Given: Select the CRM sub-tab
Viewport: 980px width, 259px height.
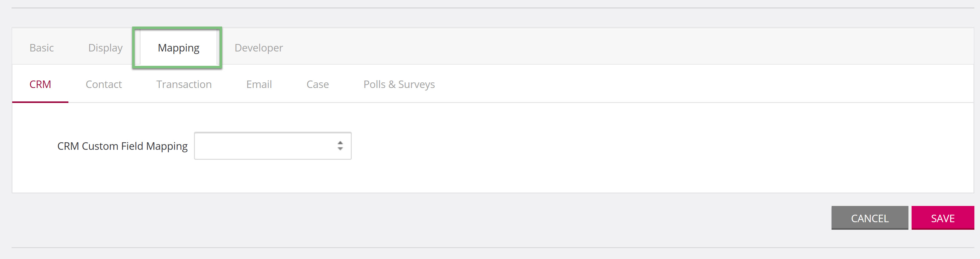Looking at the screenshot, I should [x=40, y=84].
